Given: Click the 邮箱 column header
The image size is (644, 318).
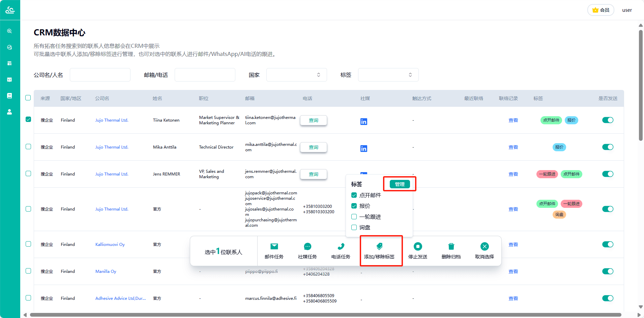Looking at the screenshot, I should (x=250, y=98).
